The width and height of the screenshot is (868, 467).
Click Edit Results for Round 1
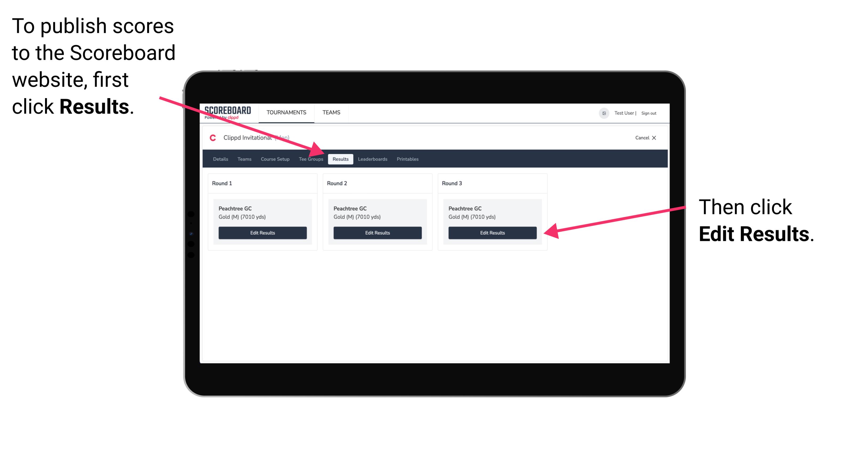click(262, 232)
